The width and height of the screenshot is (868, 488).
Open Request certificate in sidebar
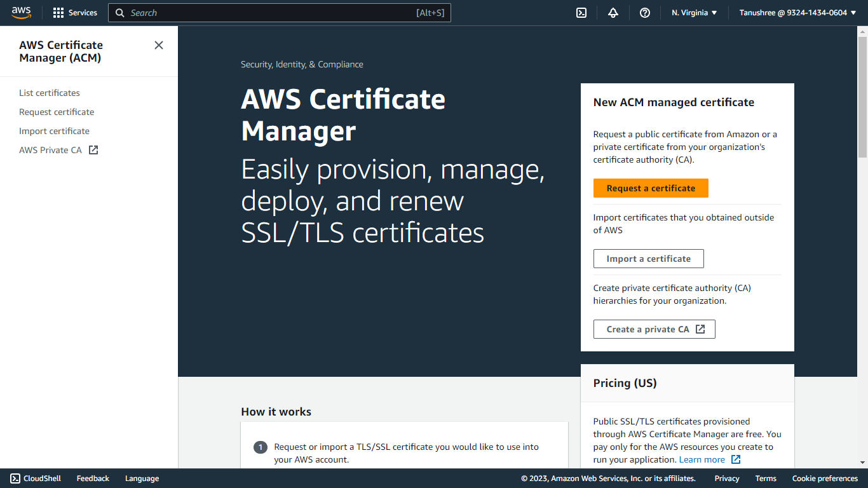point(57,112)
